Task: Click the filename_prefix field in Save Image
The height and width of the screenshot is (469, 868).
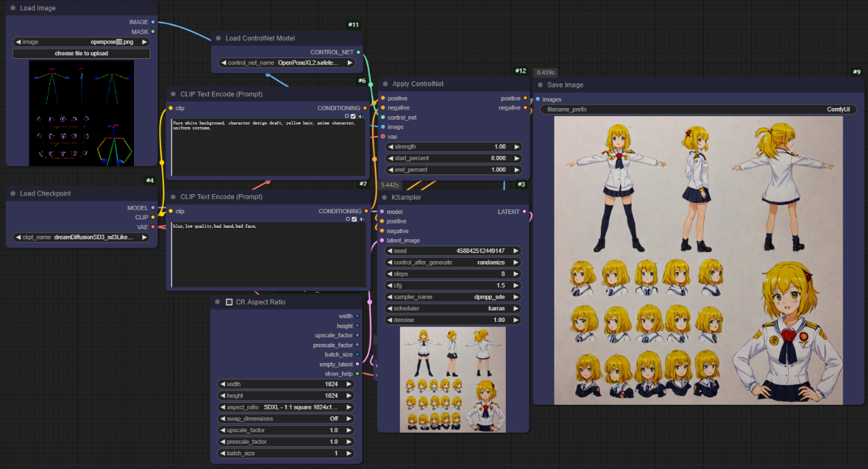Action: point(698,109)
